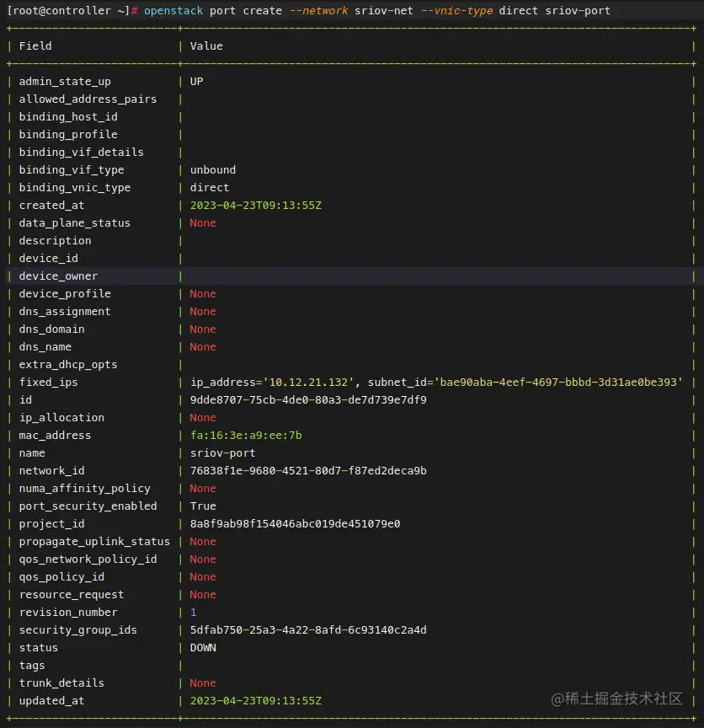Image resolution: width=704 pixels, height=728 pixels.
Task: Click the network_id '76838f1e-9680-4521-80d7-f87ed2deca9b'
Action: pos(308,471)
